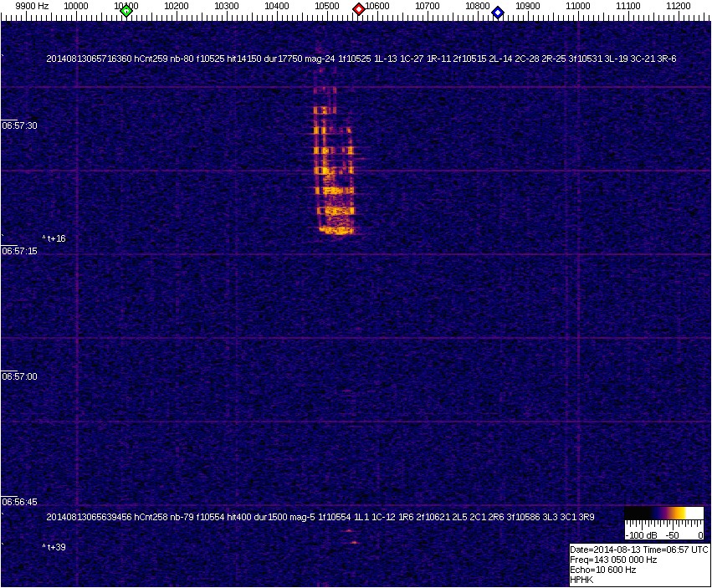The height and width of the screenshot is (588, 712).
Task: Click the t+16 event annotation
Action: click(x=54, y=238)
